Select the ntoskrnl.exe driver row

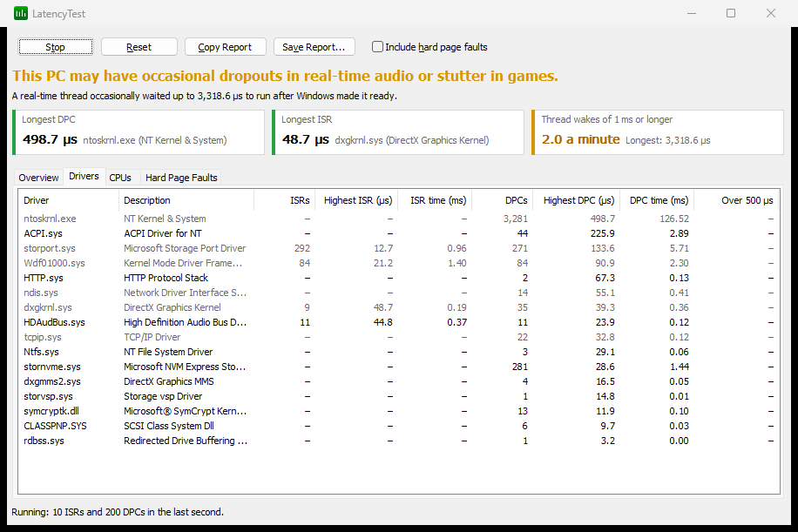[398, 219]
